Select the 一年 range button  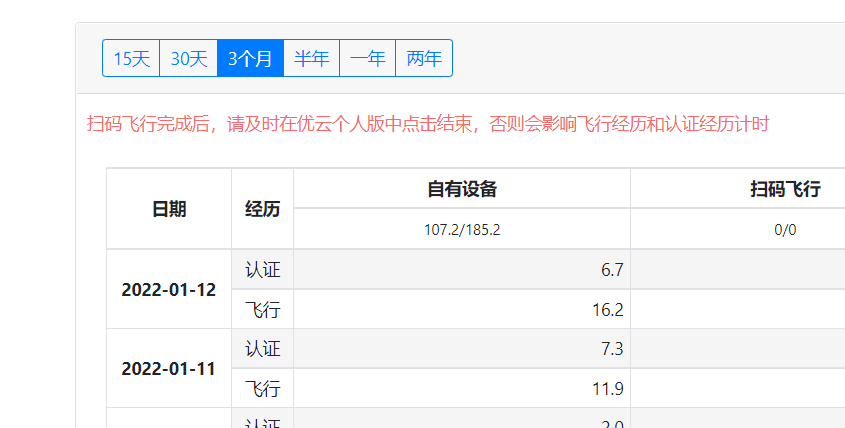pos(367,58)
